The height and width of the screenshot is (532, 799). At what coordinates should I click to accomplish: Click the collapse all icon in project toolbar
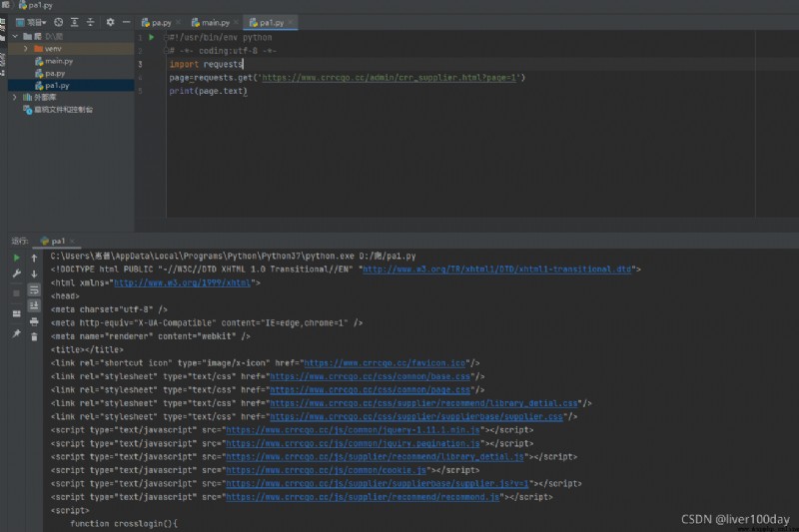click(90, 22)
